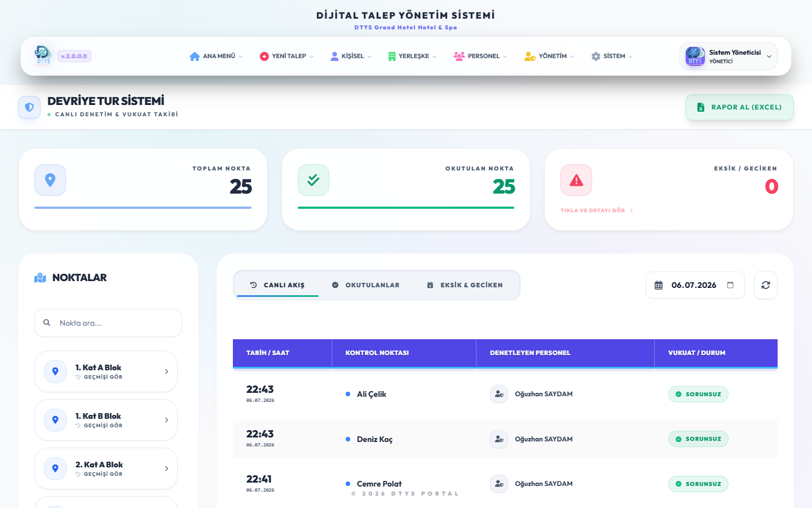The width and height of the screenshot is (812, 508).
Task: Click the Cemre Polat control point text
Action: [379, 484]
